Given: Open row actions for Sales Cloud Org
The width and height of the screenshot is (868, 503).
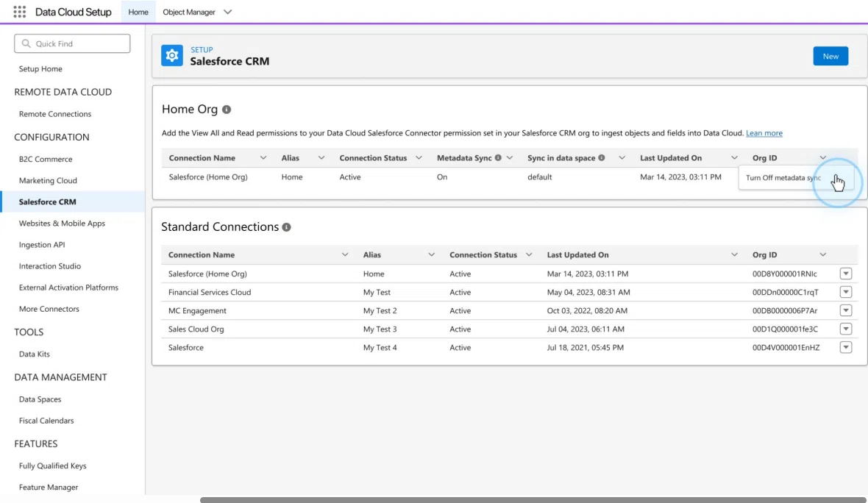Looking at the screenshot, I should (x=845, y=329).
